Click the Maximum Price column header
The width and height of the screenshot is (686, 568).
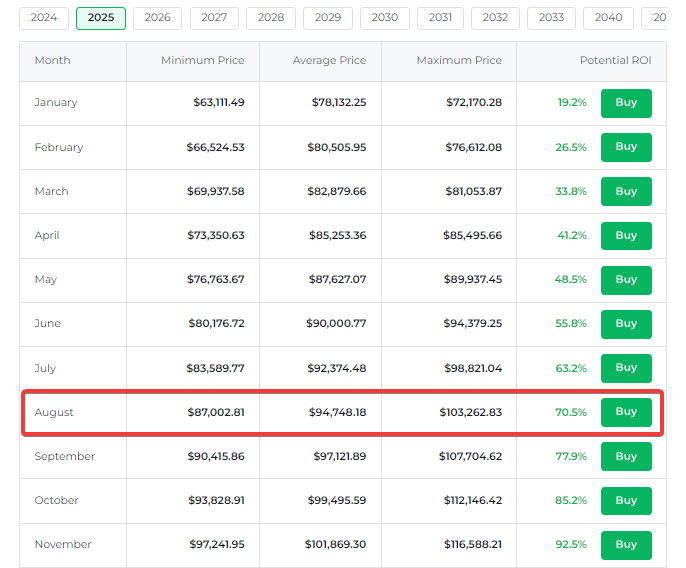pyautogui.click(x=459, y=61)
